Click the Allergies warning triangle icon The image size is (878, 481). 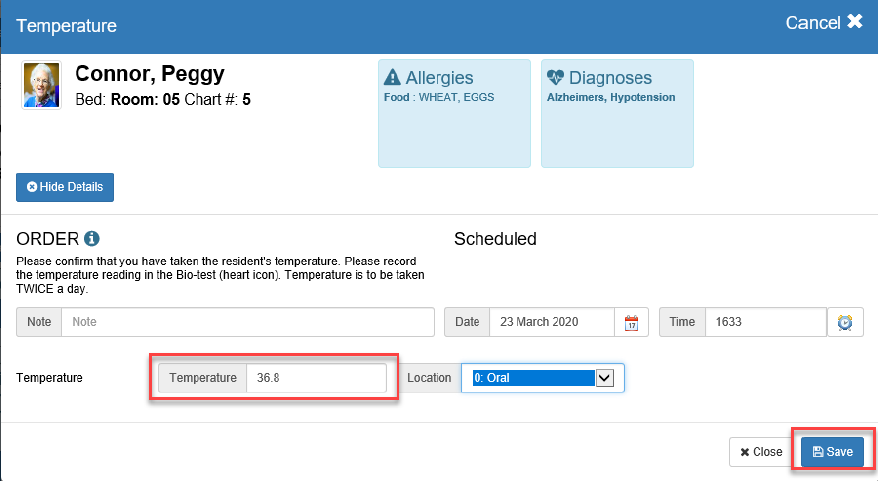point(393,78)
